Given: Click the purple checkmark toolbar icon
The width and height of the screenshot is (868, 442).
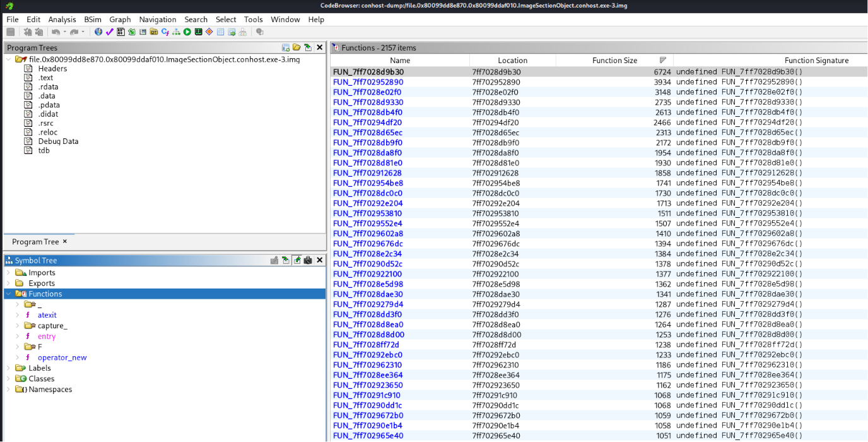Looking at the screenshot, I should tap(110, 32).
